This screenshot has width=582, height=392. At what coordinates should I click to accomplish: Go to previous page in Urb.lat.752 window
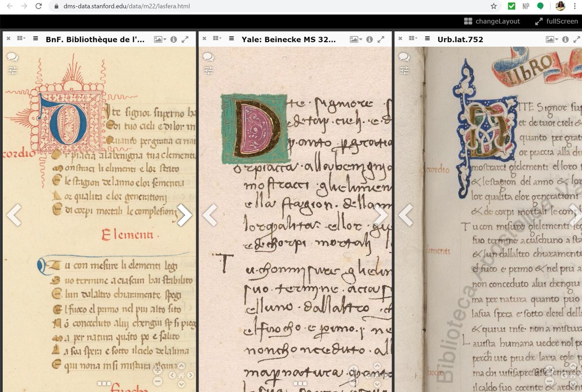point(406,215)
